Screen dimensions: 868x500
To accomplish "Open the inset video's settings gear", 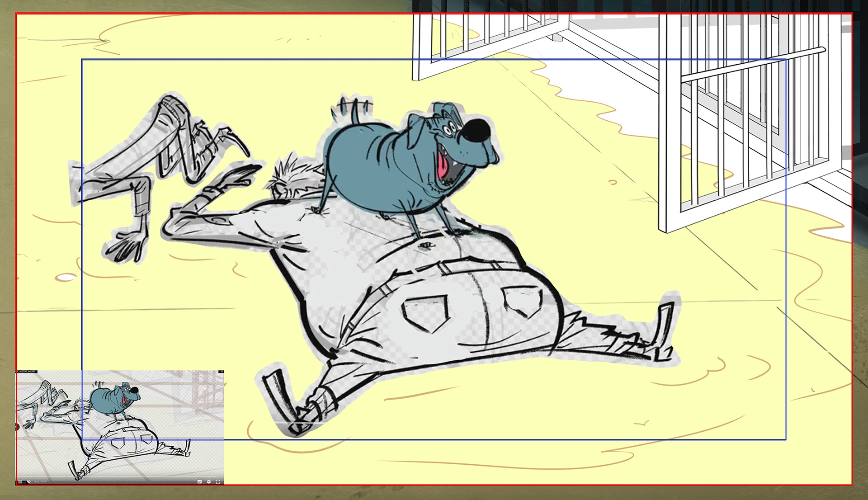I will click(x=209, y=481).
